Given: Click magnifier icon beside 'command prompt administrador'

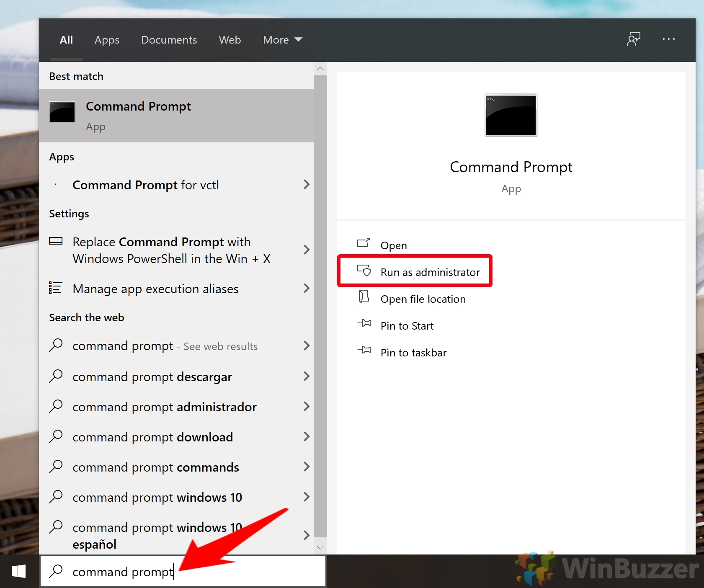Looking at the screenshot, I should 56,406.
